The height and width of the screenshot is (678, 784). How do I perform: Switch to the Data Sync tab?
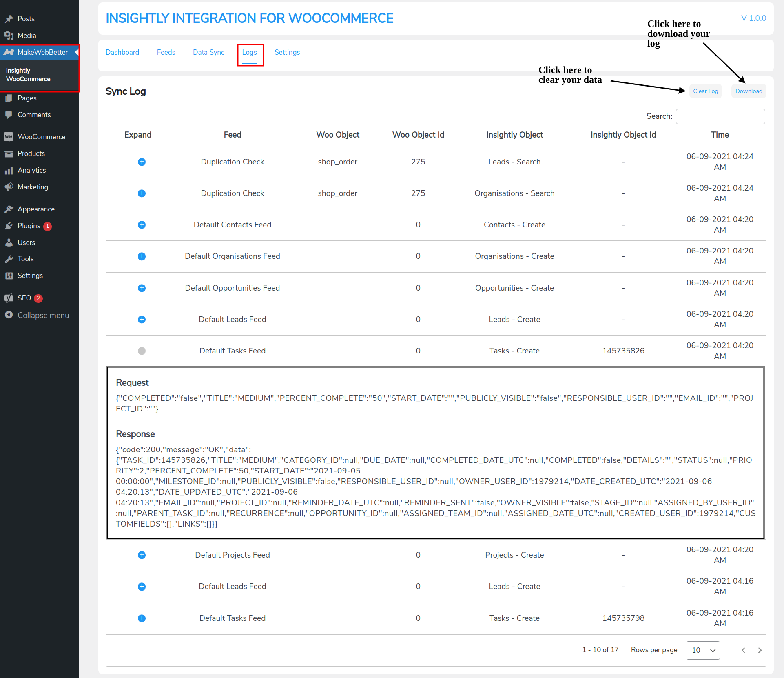(x=208, y=52)
